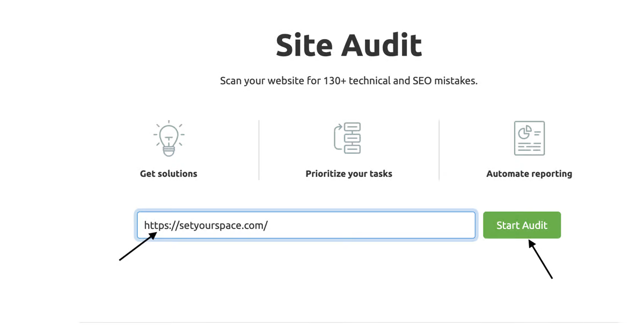
Task: Click the Get solutions label
Action: pyautogui.click(x=169, y=174)
